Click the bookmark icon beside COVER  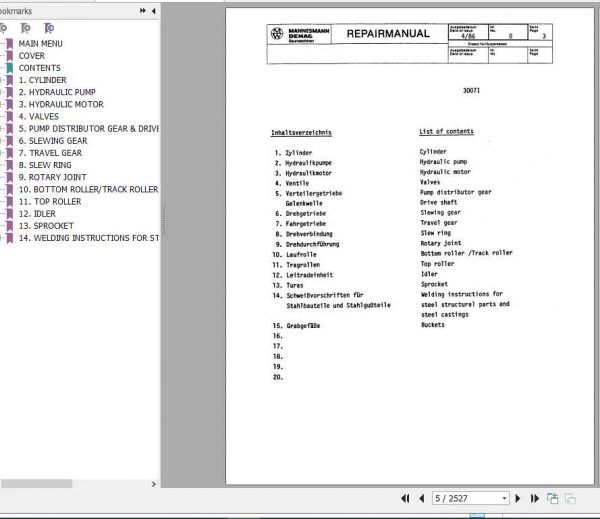pos(10,56)
